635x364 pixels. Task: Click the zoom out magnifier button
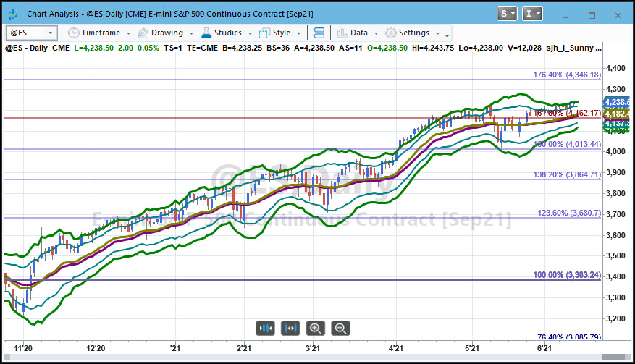tap(340, 329)
